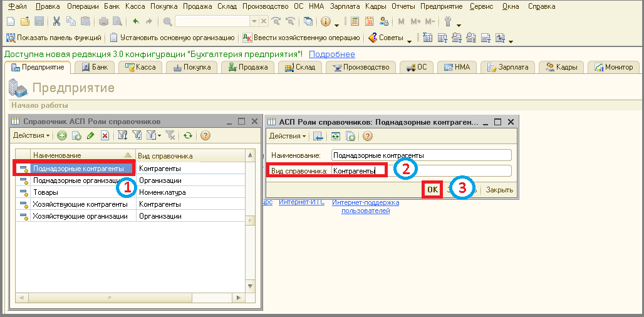Switch to the Склад tab
This screenshot has height=317, width=644.
(x=300, y=67)
